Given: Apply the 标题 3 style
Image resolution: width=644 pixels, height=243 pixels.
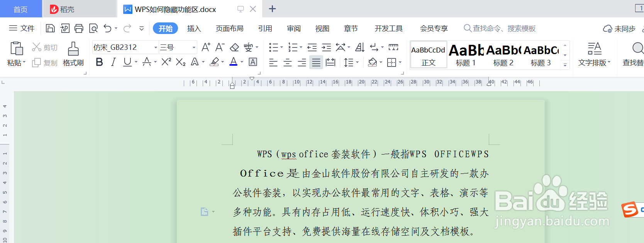Looking at the screenshot, I should tap(541, 54).
